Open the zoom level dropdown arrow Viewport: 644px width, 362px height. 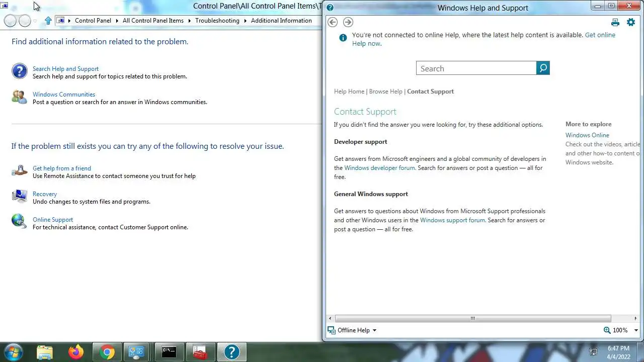tap(636, 330)
